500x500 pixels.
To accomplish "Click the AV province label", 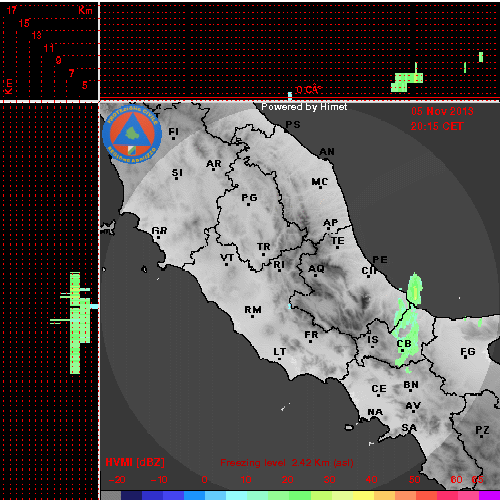I will pos(413,406).
